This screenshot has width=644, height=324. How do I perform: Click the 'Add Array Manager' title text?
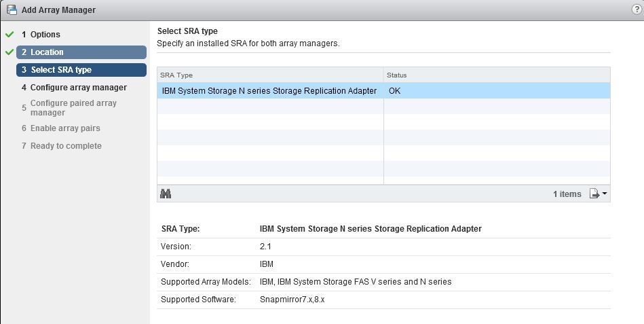click(x=58, y=10)
